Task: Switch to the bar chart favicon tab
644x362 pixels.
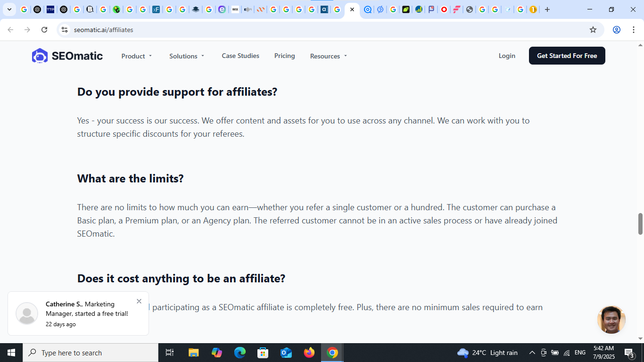Action: [419, 9]
